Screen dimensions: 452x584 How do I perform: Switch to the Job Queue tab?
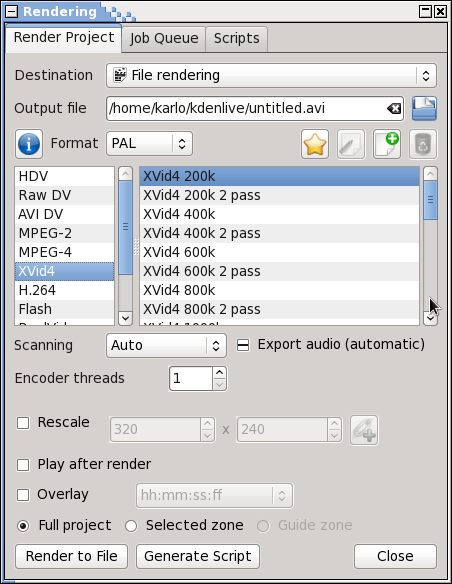point(164,38)
